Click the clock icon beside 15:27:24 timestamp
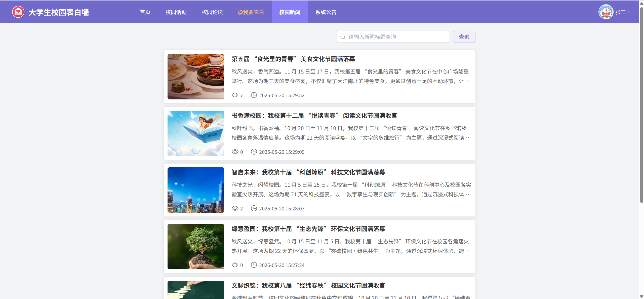Screen dimensions: 644x299 click(x=254, y=265)
